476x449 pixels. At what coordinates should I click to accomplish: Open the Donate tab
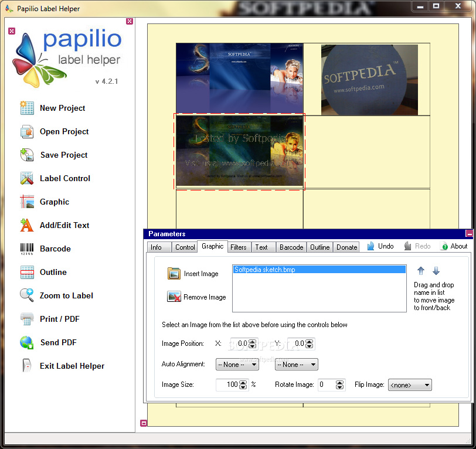click(346, 247)
